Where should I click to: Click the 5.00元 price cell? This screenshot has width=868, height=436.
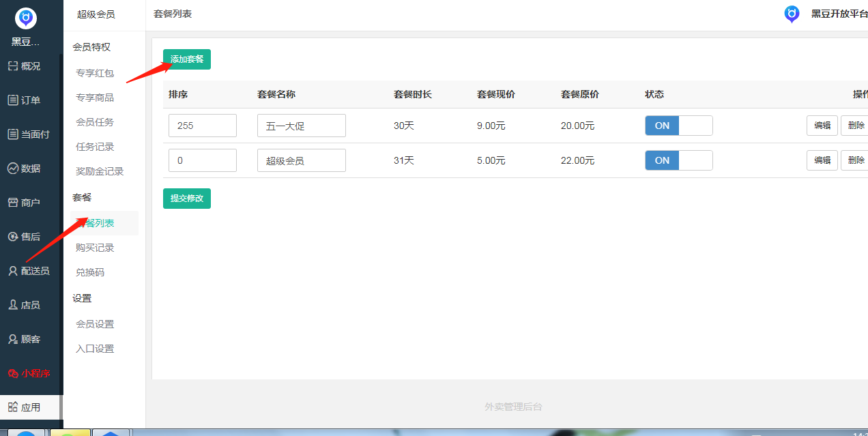pyautogui.click(x=491, y=160)
